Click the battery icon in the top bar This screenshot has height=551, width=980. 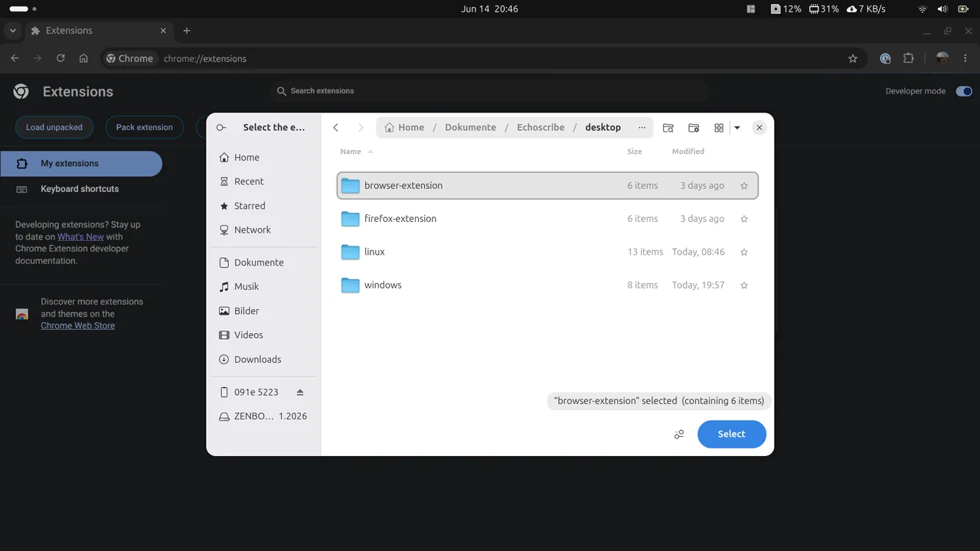pyautogui.click(x=964, y=9)
